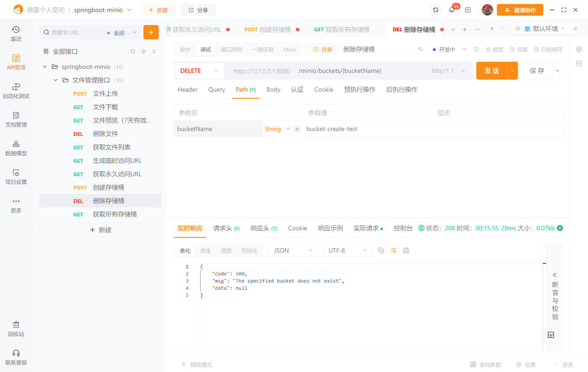Add a new tab with the plus icon

tap(465, 30)
